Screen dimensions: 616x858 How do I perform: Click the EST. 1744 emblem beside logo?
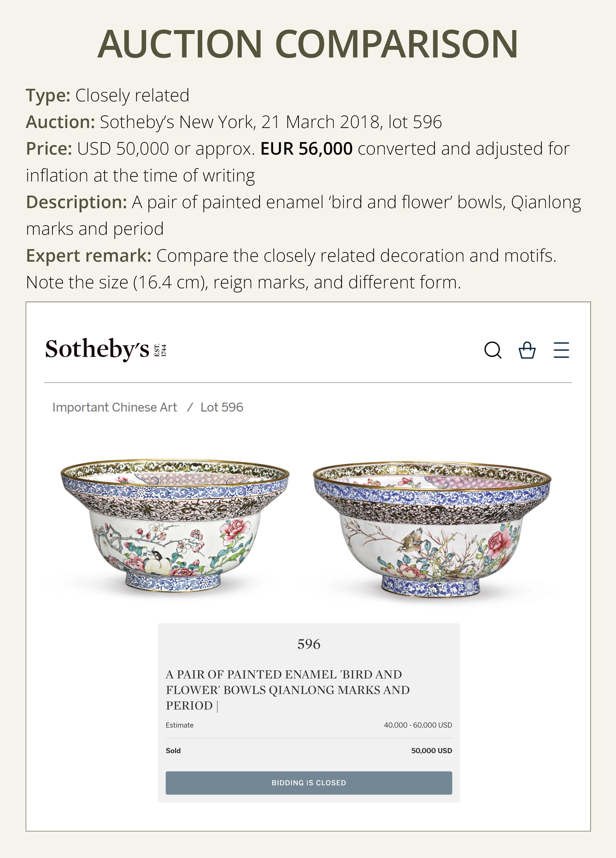[160, 350]
